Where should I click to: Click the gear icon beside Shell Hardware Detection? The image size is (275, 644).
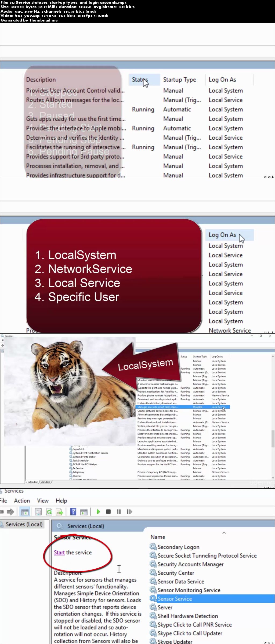click(153, 615)
